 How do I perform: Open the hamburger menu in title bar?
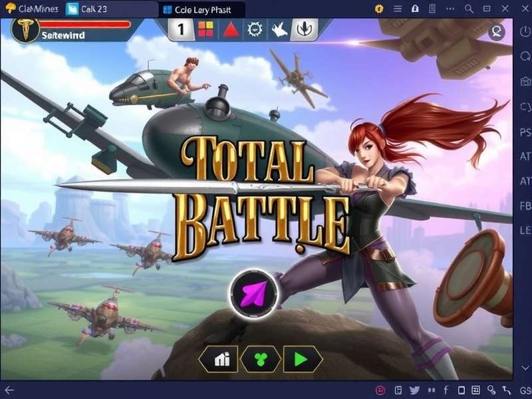397,9
